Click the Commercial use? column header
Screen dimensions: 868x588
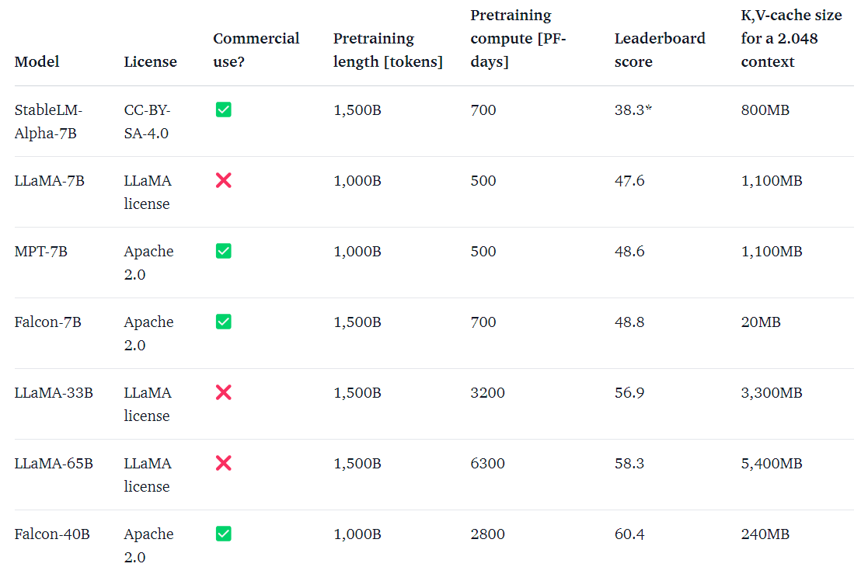(256, 50)
